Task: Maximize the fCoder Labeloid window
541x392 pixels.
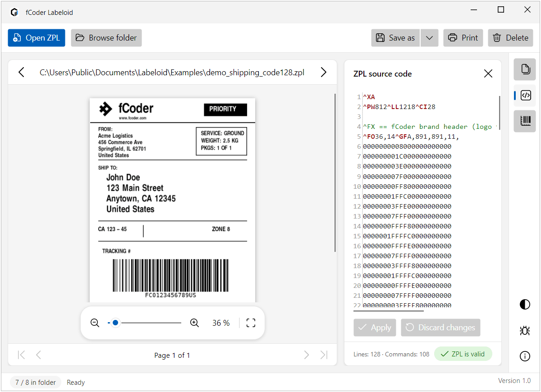Action: click(500, 10)
